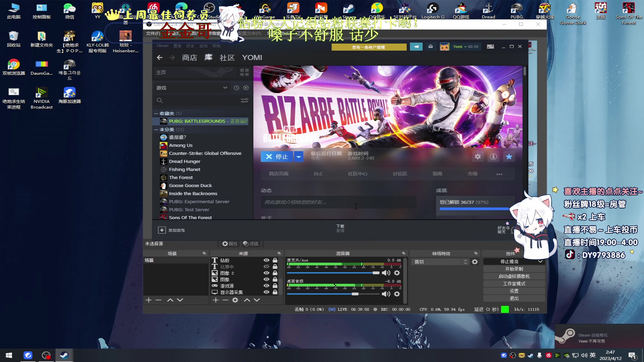Click the blue favorite star icon
Image resolution: width=644 pixels, height=362 pixels.
509,157
